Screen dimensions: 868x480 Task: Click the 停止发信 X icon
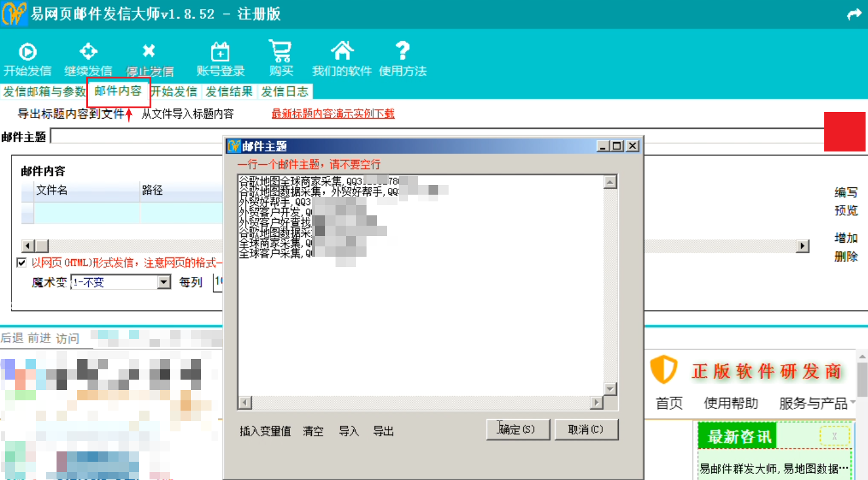[149, 51]
